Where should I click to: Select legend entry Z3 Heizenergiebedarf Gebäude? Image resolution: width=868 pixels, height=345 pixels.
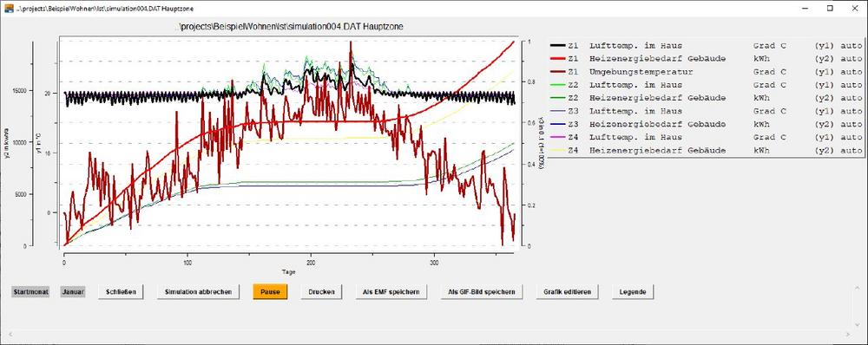click(707, 124)
